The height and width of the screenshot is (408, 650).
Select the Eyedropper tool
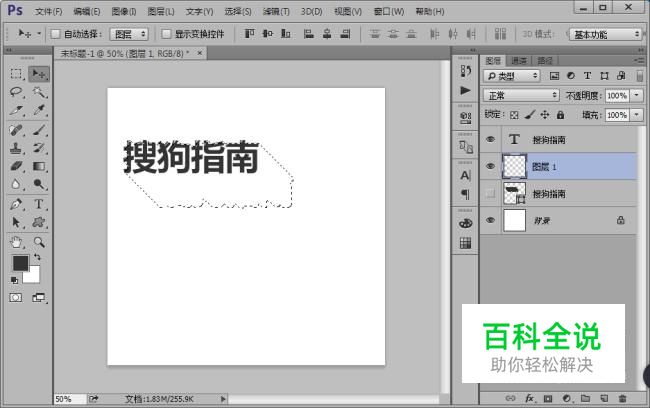(39, 110)
